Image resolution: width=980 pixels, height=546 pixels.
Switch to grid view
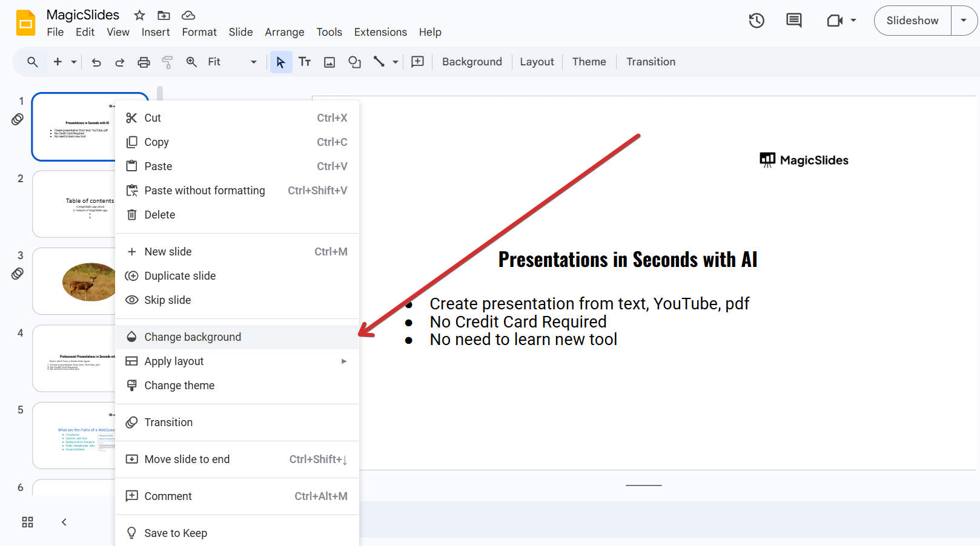tap(28, 522)
